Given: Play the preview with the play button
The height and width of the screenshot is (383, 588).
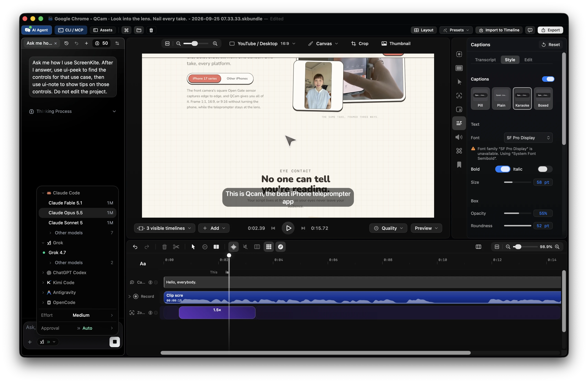Looking at the screenshot, I should tap(288, 228).
